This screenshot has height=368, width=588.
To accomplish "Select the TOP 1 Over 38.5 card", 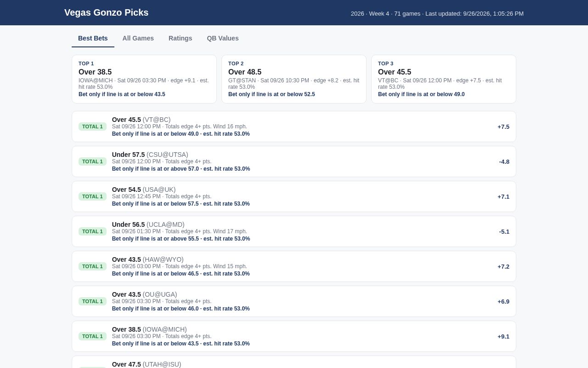I will tap(144, 79).
